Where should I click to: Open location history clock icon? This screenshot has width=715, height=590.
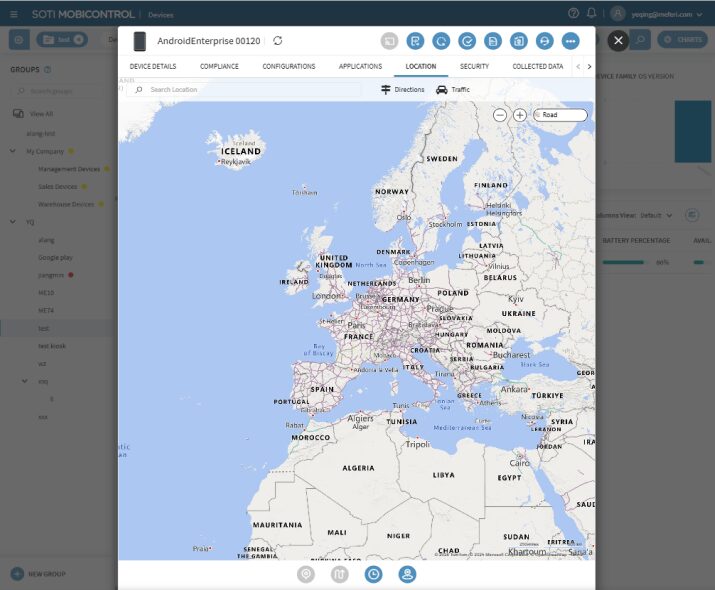[x=373, y=574]
